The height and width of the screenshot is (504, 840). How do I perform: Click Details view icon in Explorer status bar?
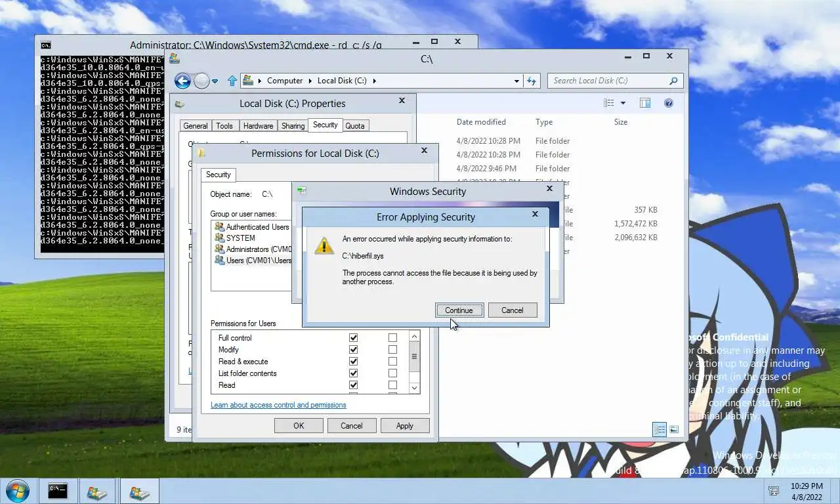pyautogui.click(x=660, y=429)
